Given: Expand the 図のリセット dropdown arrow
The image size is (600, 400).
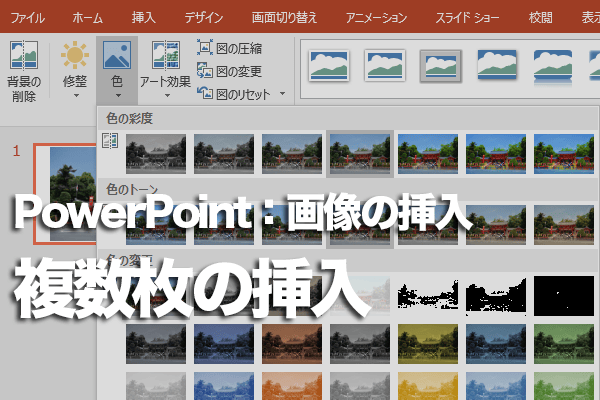Looking at the screenshot, I should click(282, 93).
